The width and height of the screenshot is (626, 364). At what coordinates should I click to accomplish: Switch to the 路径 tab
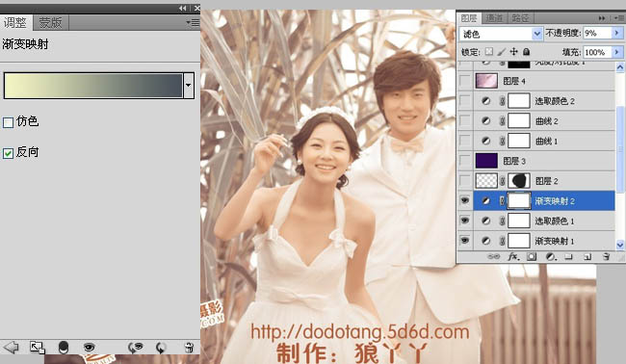click(x=520, y=18)
